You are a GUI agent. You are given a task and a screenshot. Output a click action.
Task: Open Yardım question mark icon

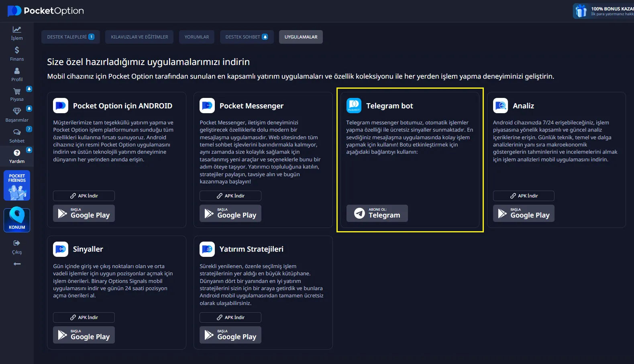[x=17, y=153]
